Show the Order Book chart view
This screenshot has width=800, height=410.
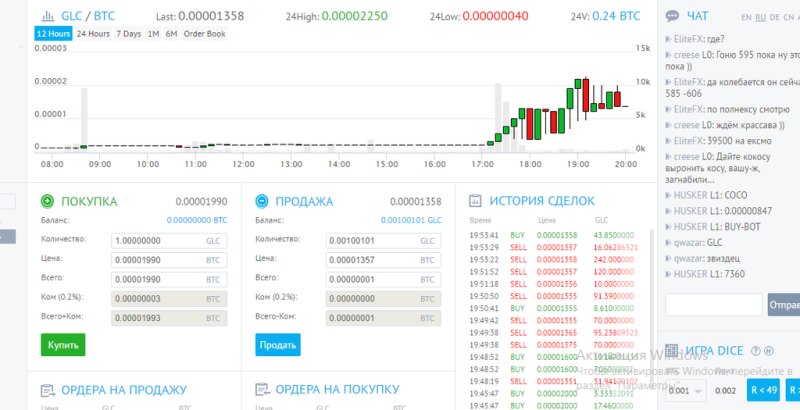click(x=204, y=34)
